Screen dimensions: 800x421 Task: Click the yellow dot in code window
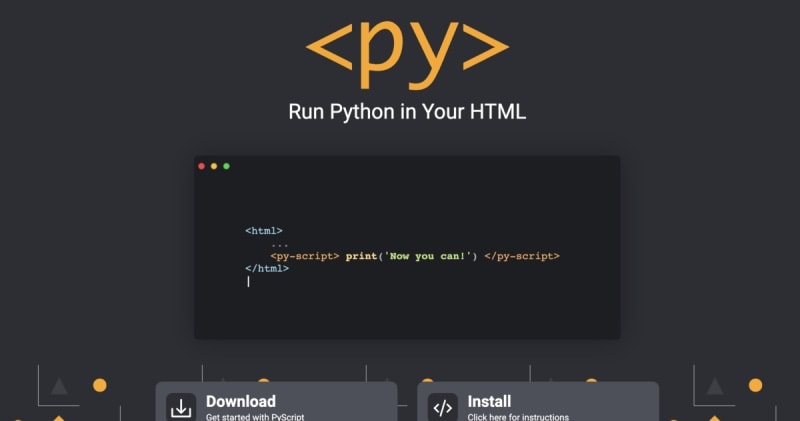(x=214, y=166)
